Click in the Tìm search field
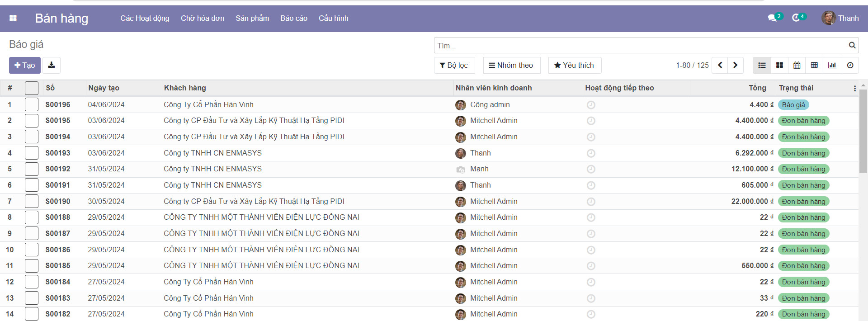868x321 pixels. pos(640,45)
